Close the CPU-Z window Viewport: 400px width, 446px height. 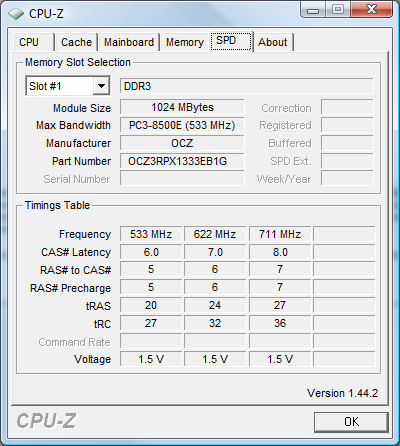[x=371, y=9]
